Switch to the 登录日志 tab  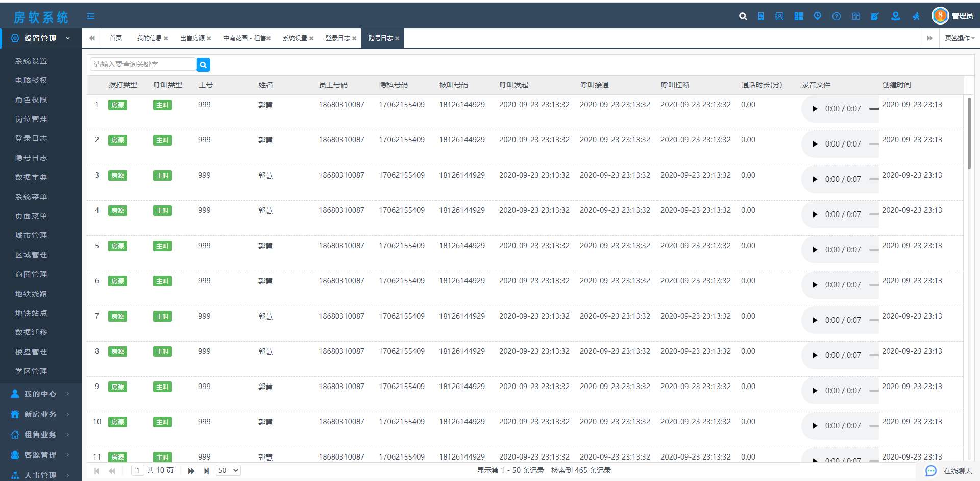(338, 38)
